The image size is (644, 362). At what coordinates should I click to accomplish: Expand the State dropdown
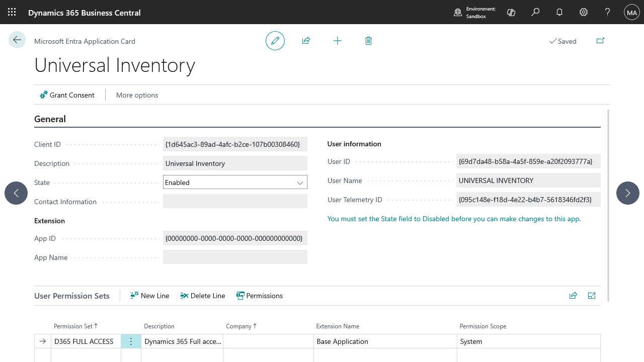point(300,183)
